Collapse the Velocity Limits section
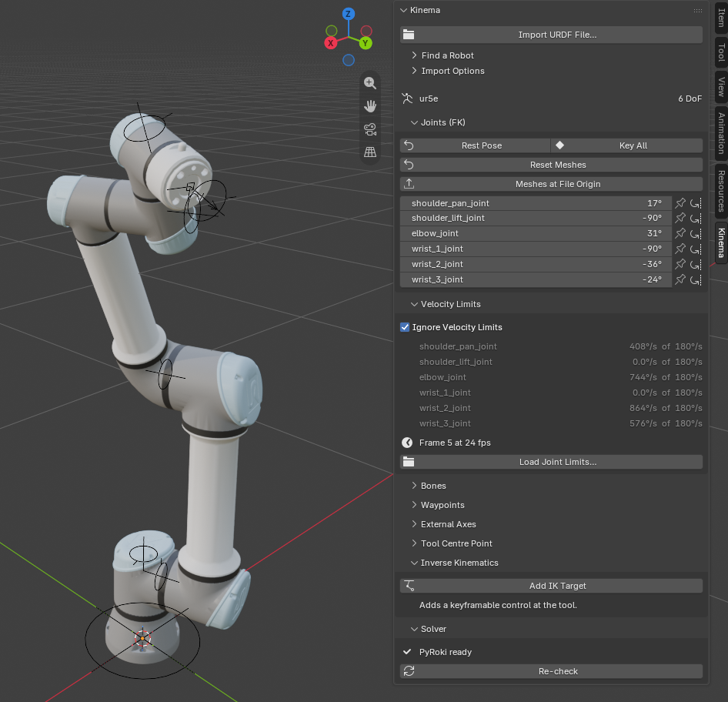The width and height of the screenshot is (728, 702). [x=414, y=304]
